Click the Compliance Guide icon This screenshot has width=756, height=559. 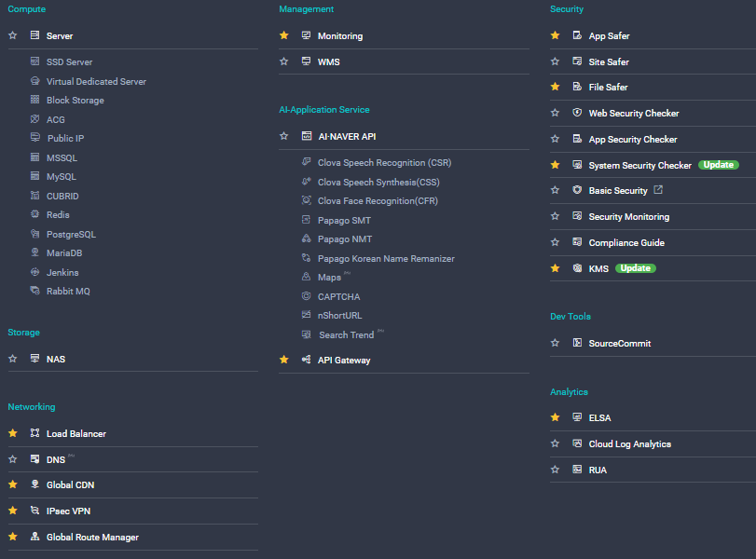(x=577, y=242)
